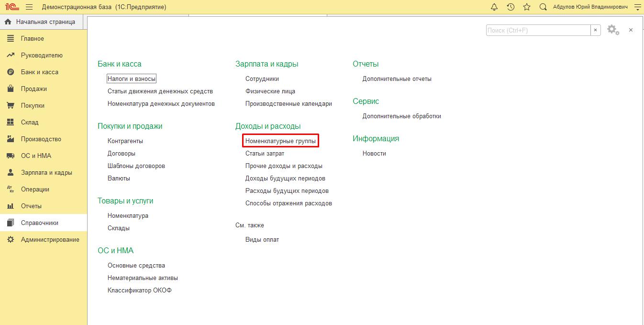This screenshot has width=644, height=325.
Task: Open Статьи затрат link
Action: (265, 153)
